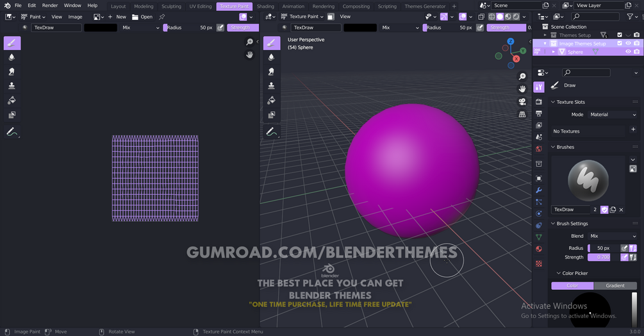Screen dimensions: 644x336
Task: Hide the Sphere object in viewport
Action: (x=628, y=52)
